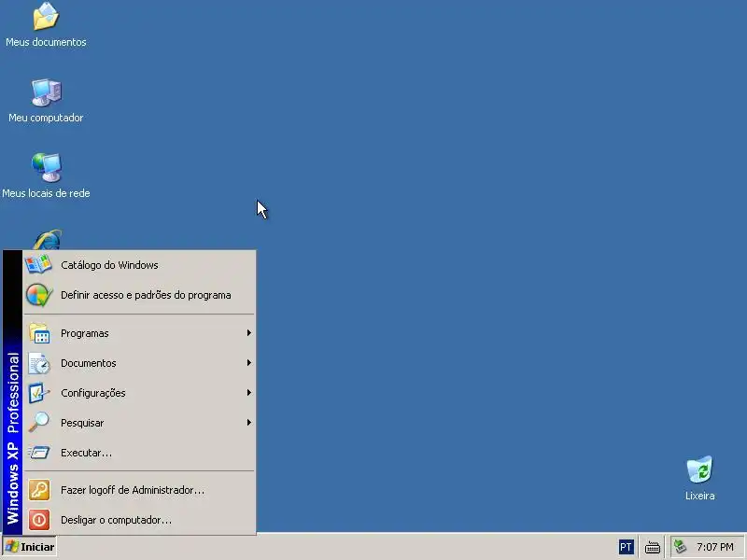Click the network tray icon near clock
Viewport: 747px width, 560px height.
[680, 547]
